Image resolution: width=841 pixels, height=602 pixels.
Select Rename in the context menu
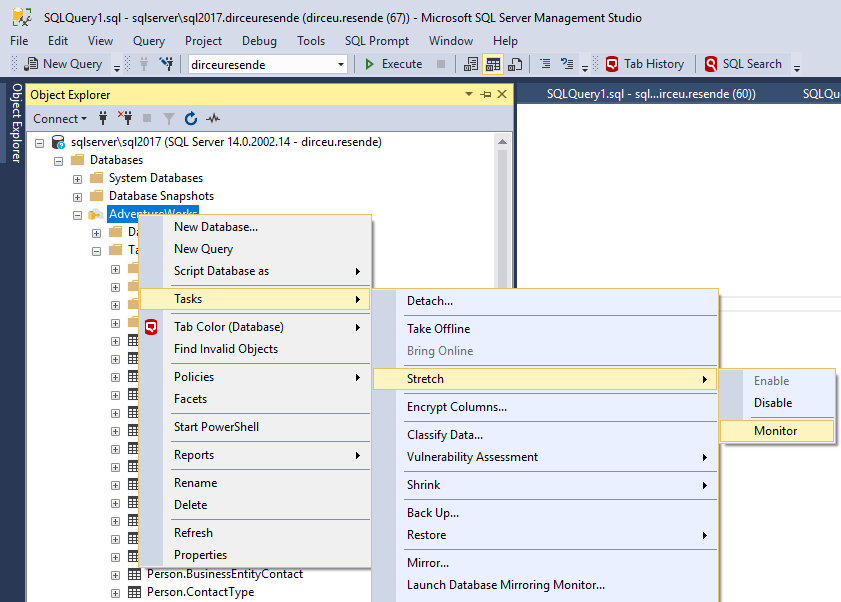pyautogui.click(x=255, y=482)
